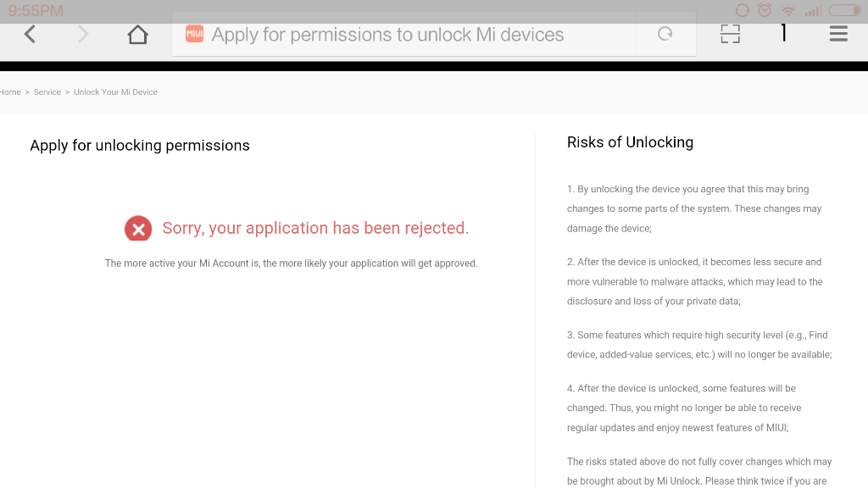The image size is (868, 488).
Task: Open the hamburger browser menu
Action: (x=838, y=34)
